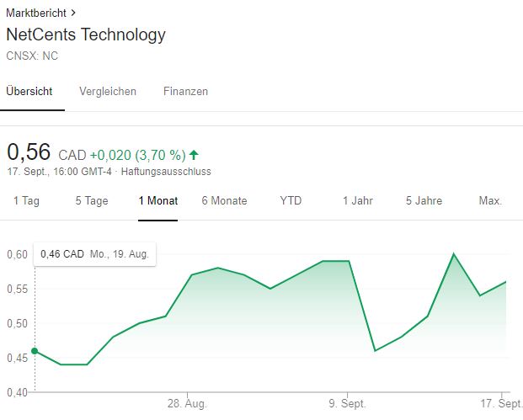
Task: Switch chart to YTD range
Action: click(291, 201)
